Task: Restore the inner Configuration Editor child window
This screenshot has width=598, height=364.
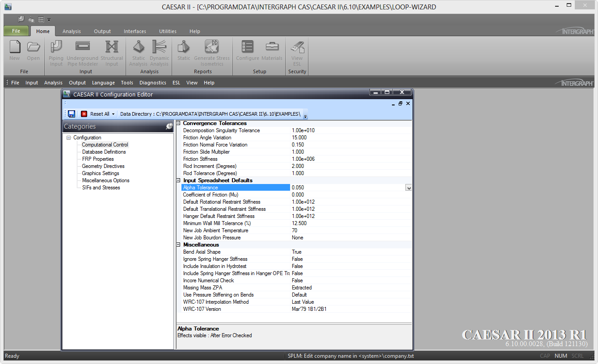Action: pos(400,103)
